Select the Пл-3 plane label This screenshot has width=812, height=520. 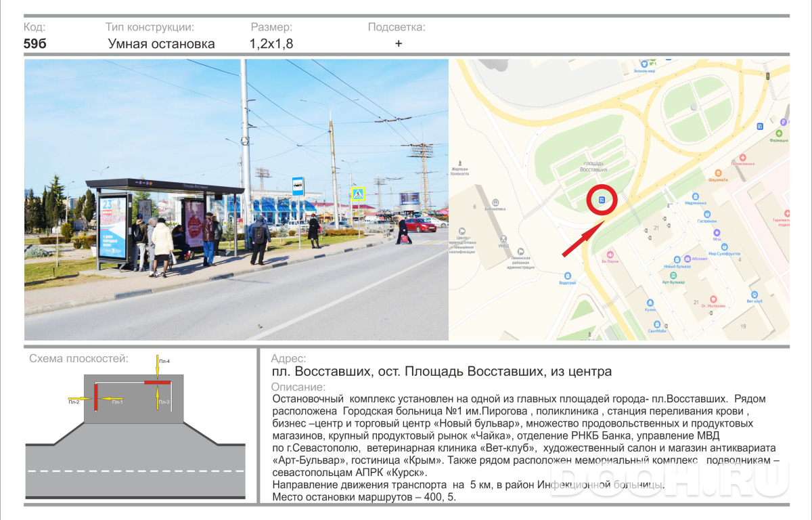(164, 402)
